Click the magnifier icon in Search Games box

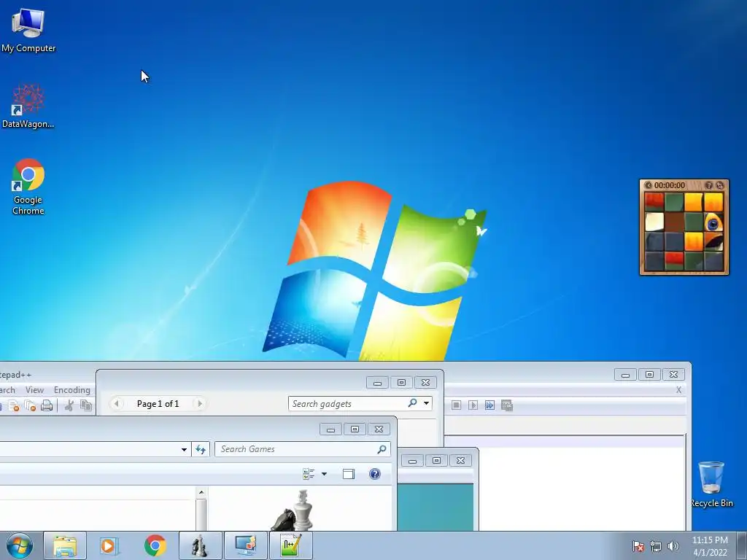[382, 449]
